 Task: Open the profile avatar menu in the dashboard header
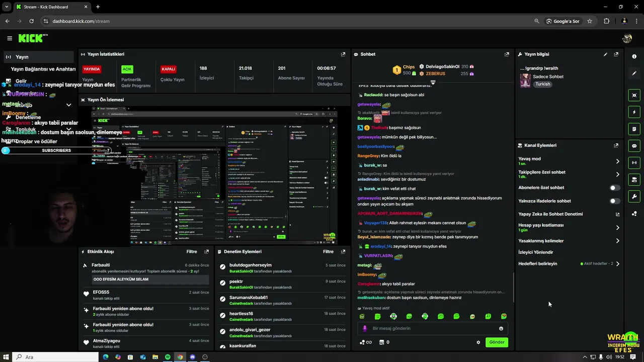tap(627, 38)
